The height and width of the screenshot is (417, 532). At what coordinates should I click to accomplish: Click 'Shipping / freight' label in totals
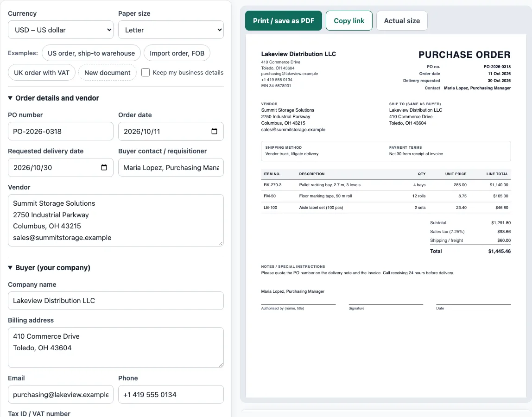click(x=447, y=240)
